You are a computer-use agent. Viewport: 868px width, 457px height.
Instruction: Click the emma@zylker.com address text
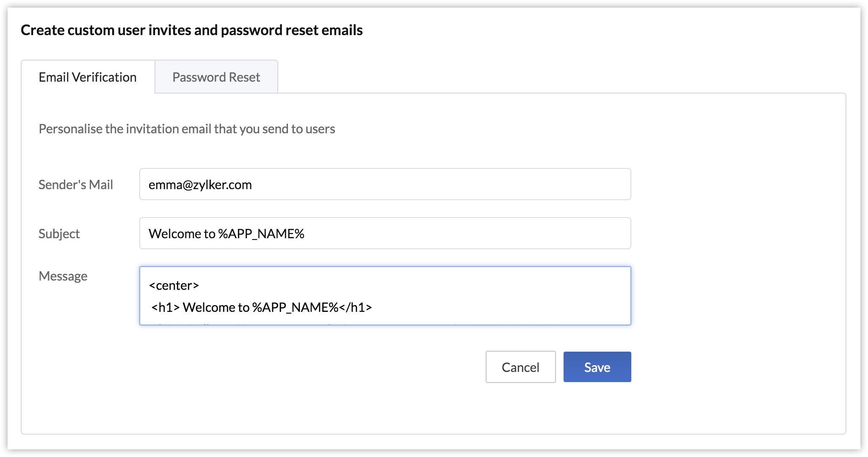coord(200,184)
